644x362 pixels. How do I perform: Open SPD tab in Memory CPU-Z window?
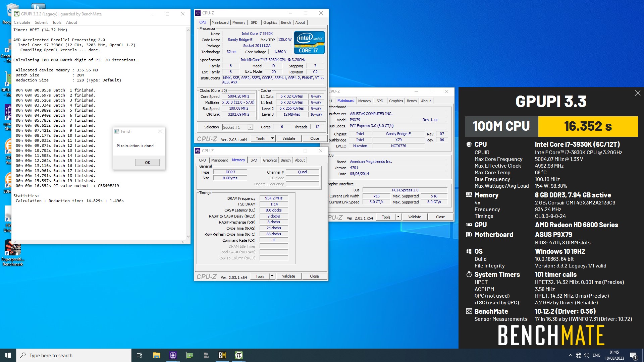click(254, 160)
